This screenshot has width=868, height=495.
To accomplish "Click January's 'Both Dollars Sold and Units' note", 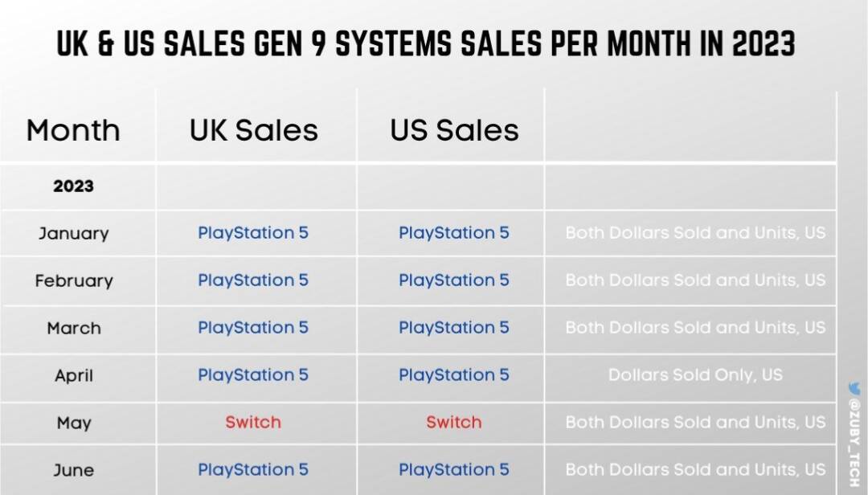I will 695,232.
